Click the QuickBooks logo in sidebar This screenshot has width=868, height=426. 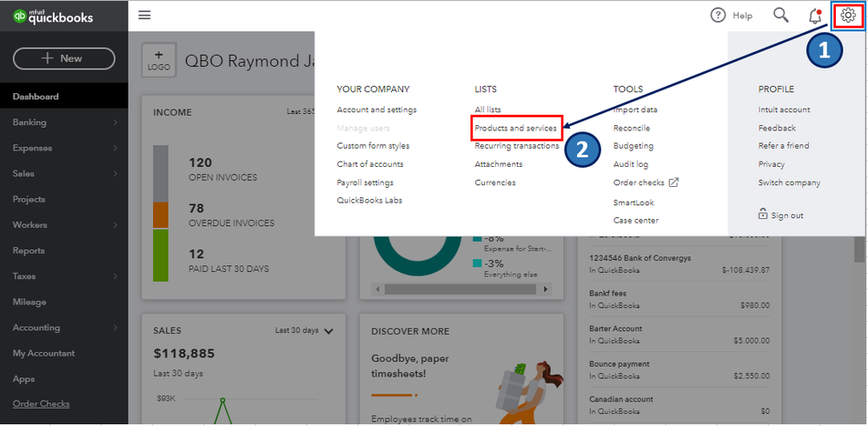tap(53, 17)
